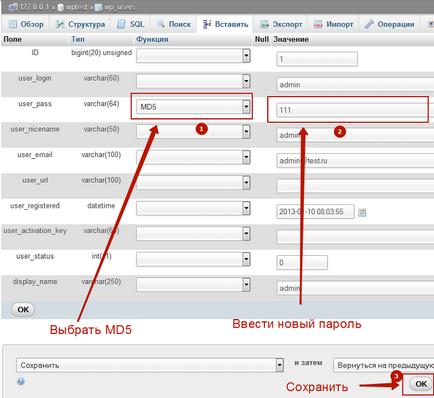Click the user_pass field name
434x398 pixels.
tap(35, 104)
